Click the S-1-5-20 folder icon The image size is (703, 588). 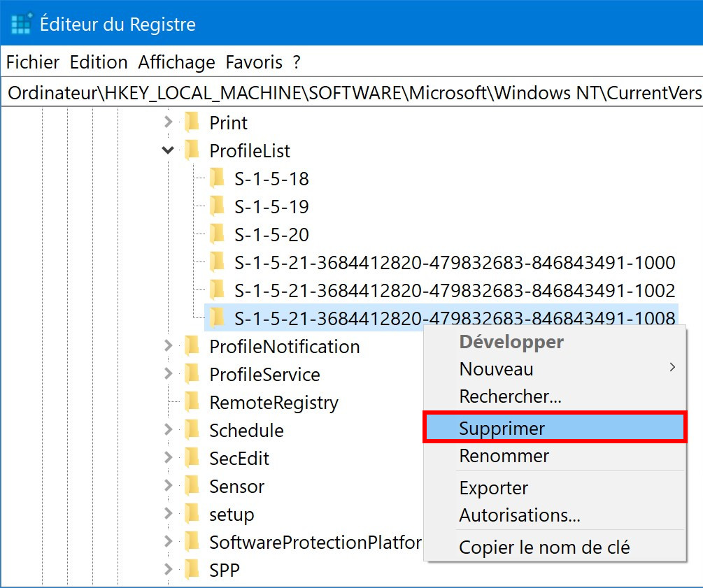click(x=217, y=234)
